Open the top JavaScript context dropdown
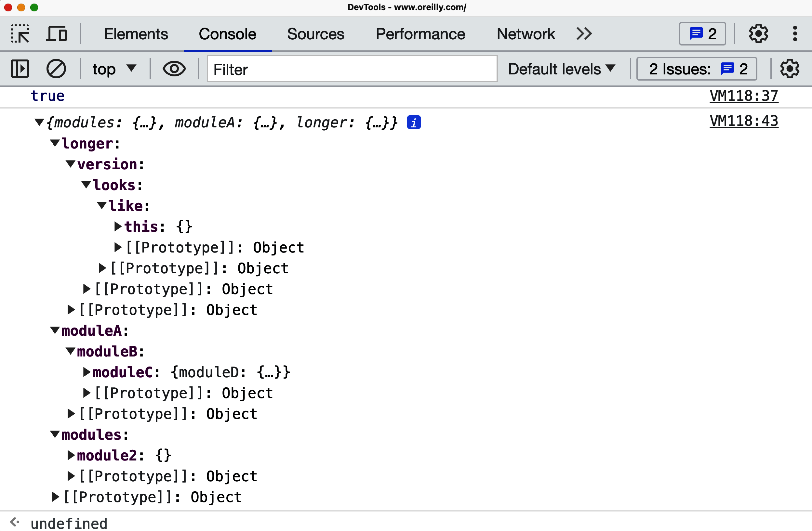 click(x=114, y=69)
